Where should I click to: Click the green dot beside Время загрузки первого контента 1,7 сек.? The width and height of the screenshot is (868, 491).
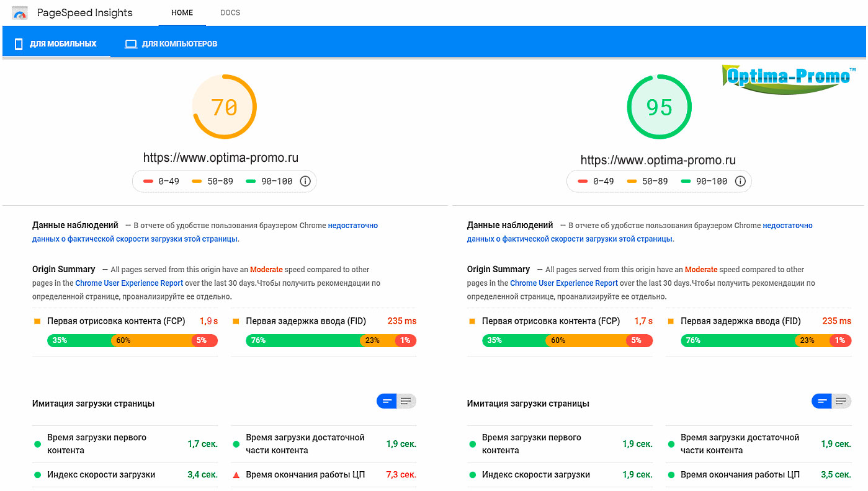37,444
